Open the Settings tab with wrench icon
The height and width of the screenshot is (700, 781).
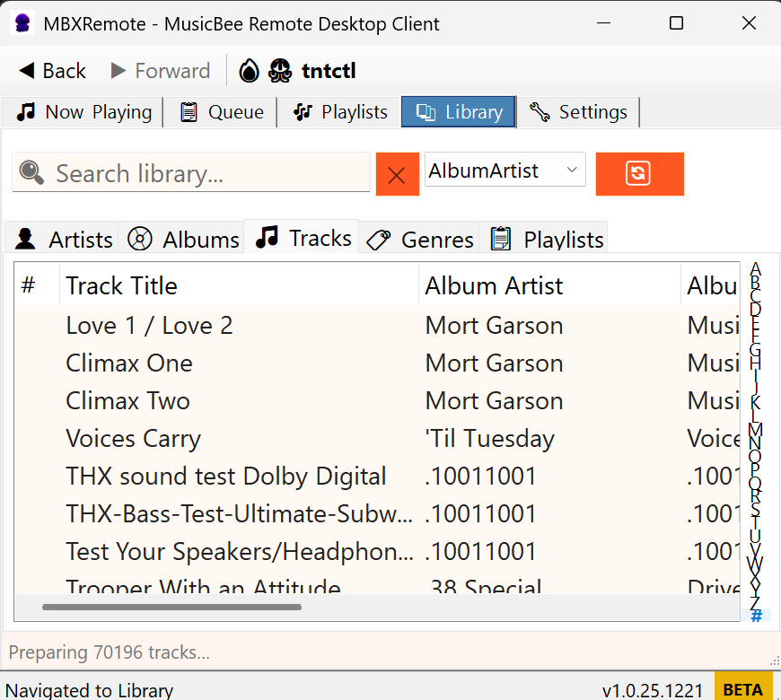[x=578, y=112]
